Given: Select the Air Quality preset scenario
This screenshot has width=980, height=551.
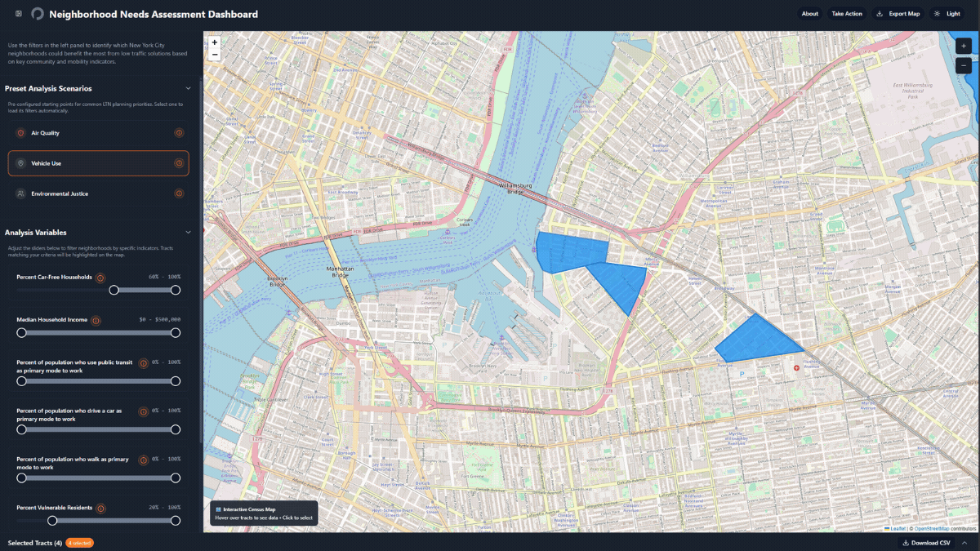Looking at the screenshot, I should [98, 133].
